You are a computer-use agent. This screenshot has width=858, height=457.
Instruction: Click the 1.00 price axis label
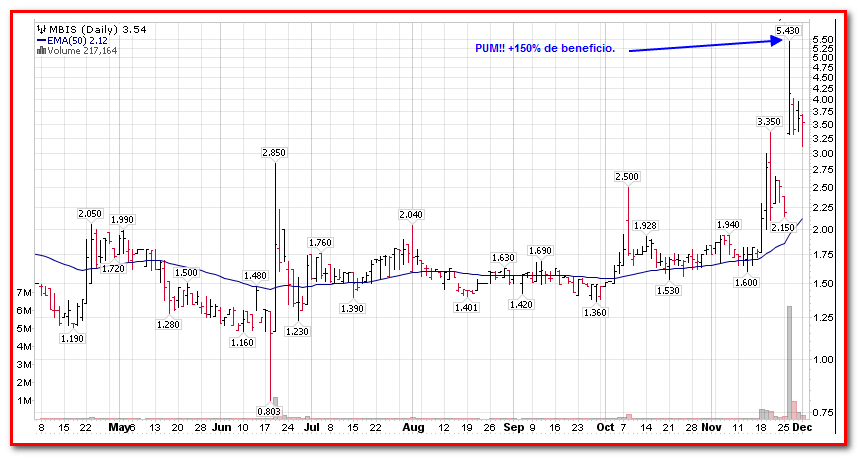coord(824,360)
